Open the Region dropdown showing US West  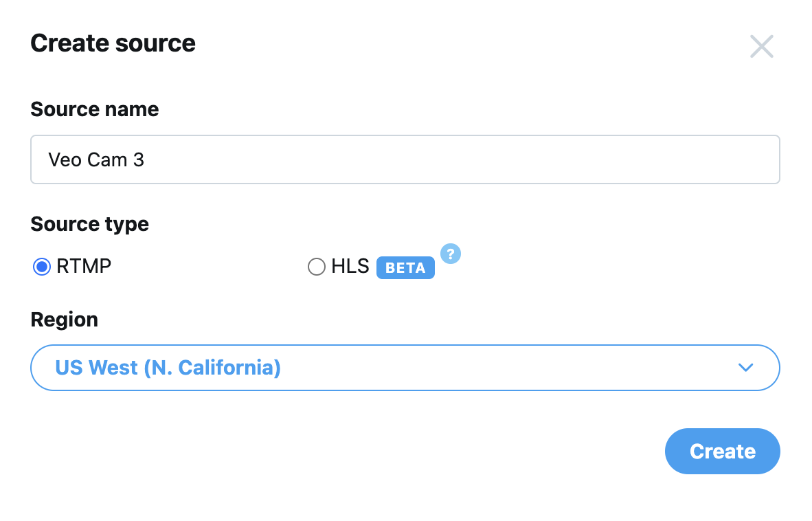coord(405,368)
